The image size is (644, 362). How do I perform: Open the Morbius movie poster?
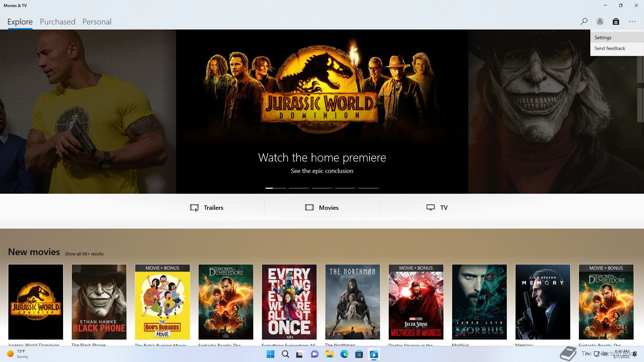pyautogui.click(x=479, y=302)
